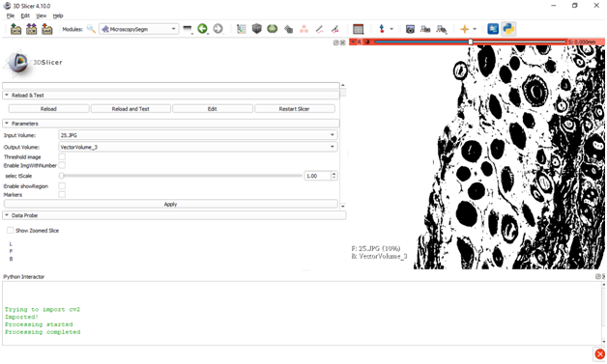Open the layout selection icon
This screenshot has width=607, height=364.
[359, 29]
